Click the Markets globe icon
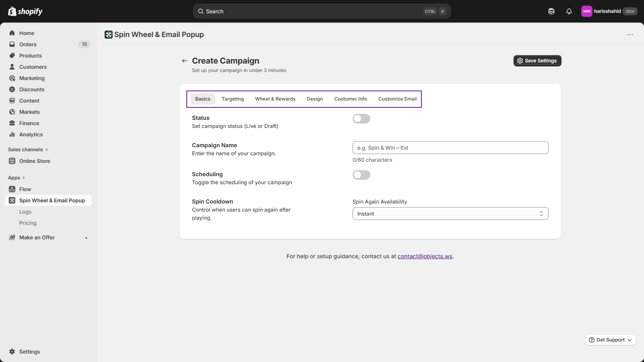The width and height of the screenshot is (644, 362). click(12, 112)
